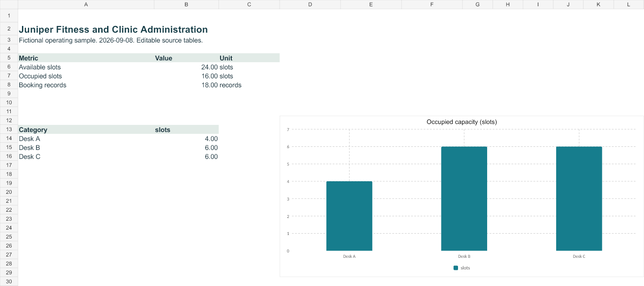Select the 'Unit' header cell
This screenshot has height=286, width=644.
[249, 58]
